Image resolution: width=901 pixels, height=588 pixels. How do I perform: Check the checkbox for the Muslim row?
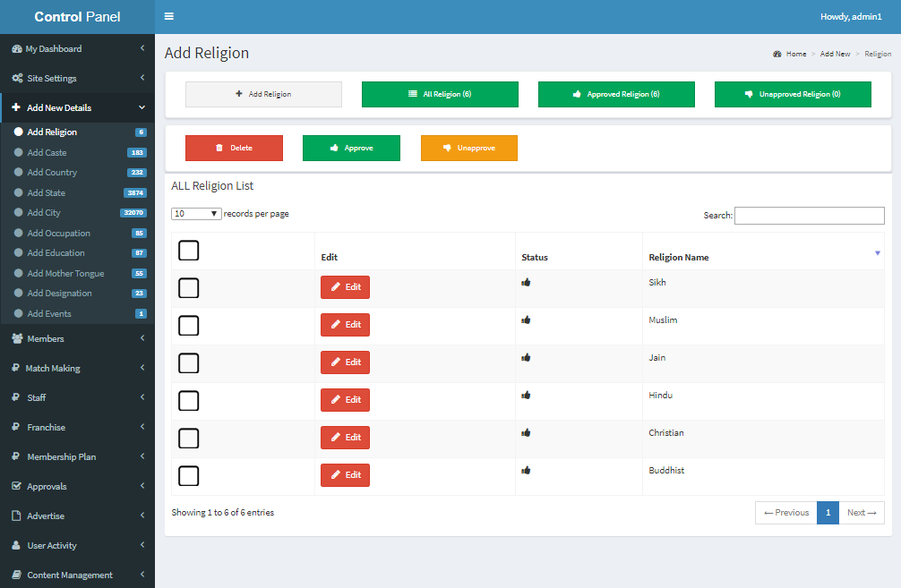pos(188,326)
